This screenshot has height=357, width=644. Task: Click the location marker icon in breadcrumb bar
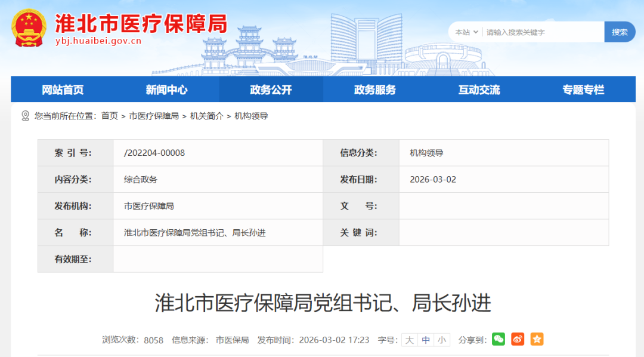pyautogui.click(x=25, y=116)
